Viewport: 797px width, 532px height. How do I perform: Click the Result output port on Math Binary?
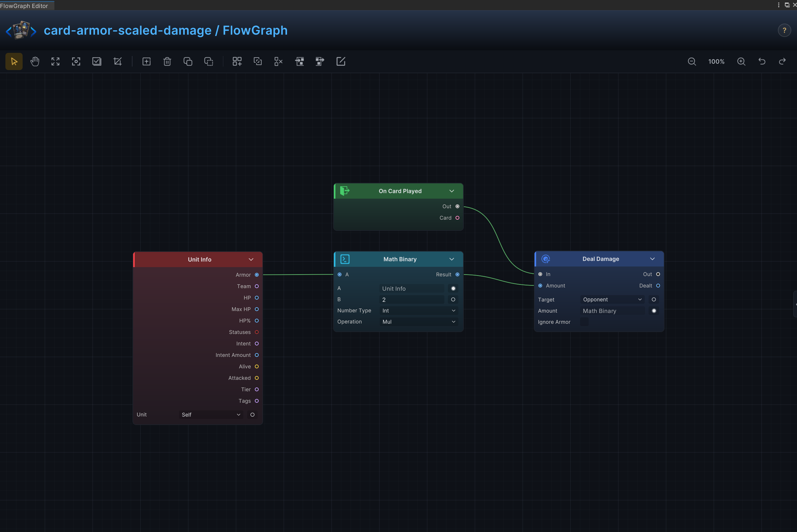tap(457, 274)
